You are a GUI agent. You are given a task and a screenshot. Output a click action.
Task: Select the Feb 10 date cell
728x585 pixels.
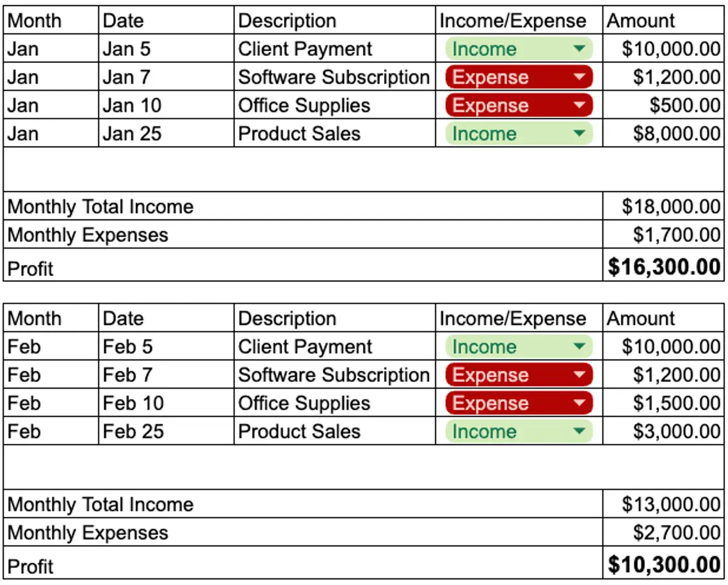[166, 403]
